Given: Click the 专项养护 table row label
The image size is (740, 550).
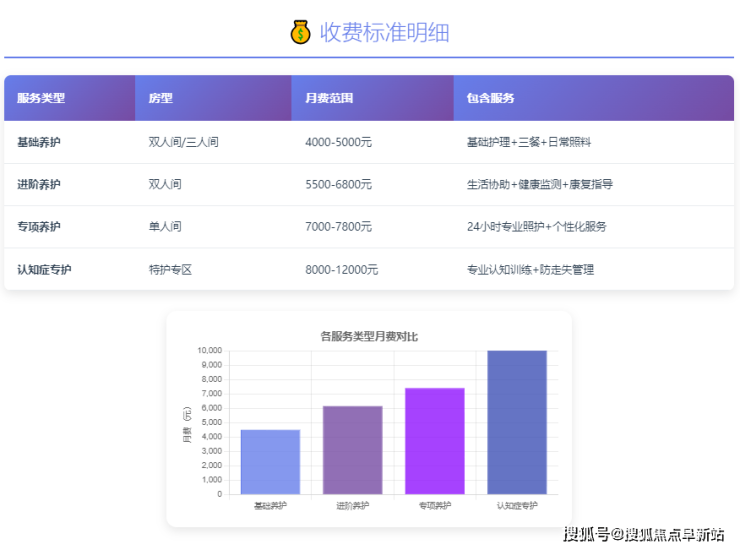Looking at the screenshot, I should (39, 227).
